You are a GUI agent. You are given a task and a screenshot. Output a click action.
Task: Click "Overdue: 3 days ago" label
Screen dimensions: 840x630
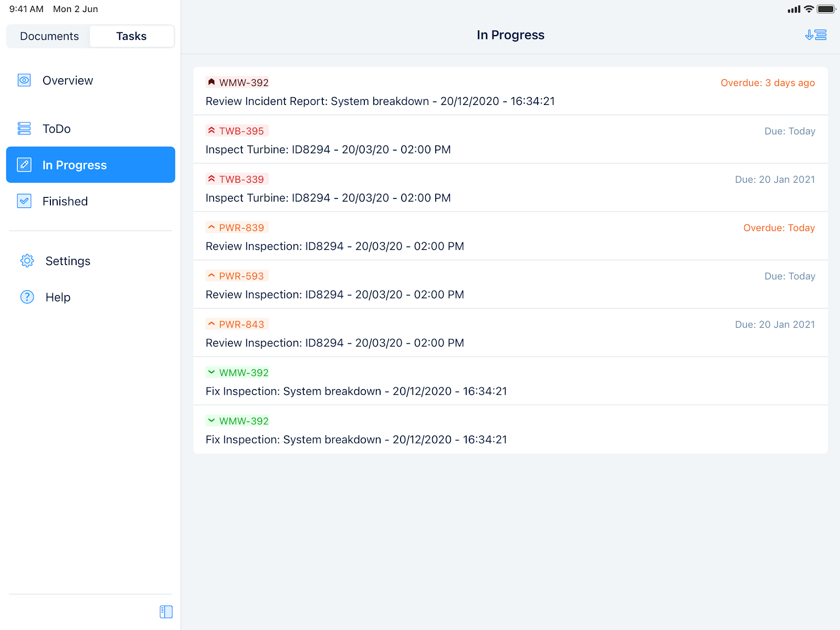point(768,83)
